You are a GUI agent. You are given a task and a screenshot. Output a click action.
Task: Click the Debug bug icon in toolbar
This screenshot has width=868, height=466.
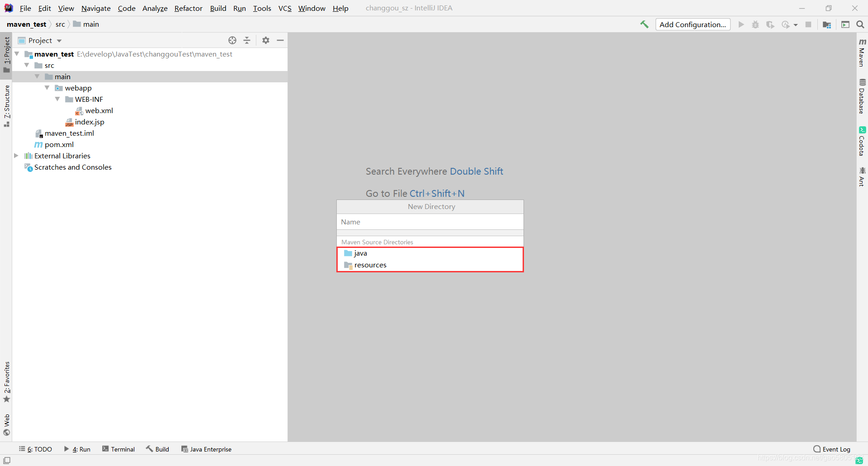(x=755, y=24)
